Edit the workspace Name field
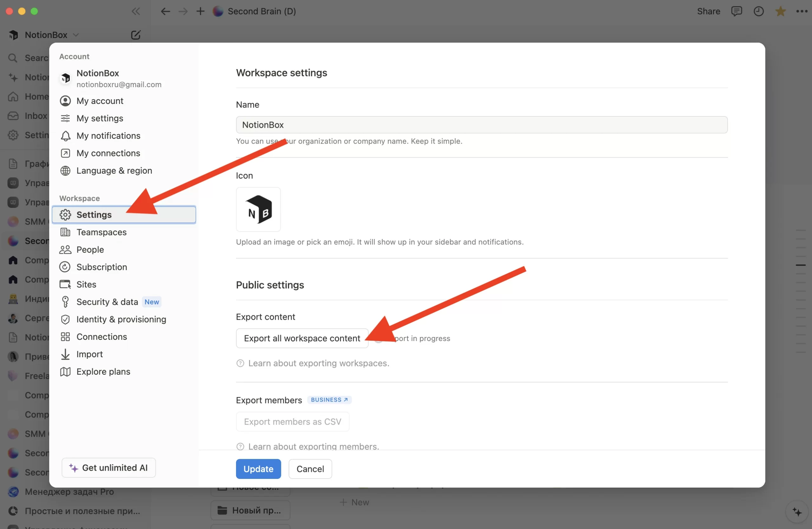Image resolution: width=812 pixels, height=529 pixels. 482,125
